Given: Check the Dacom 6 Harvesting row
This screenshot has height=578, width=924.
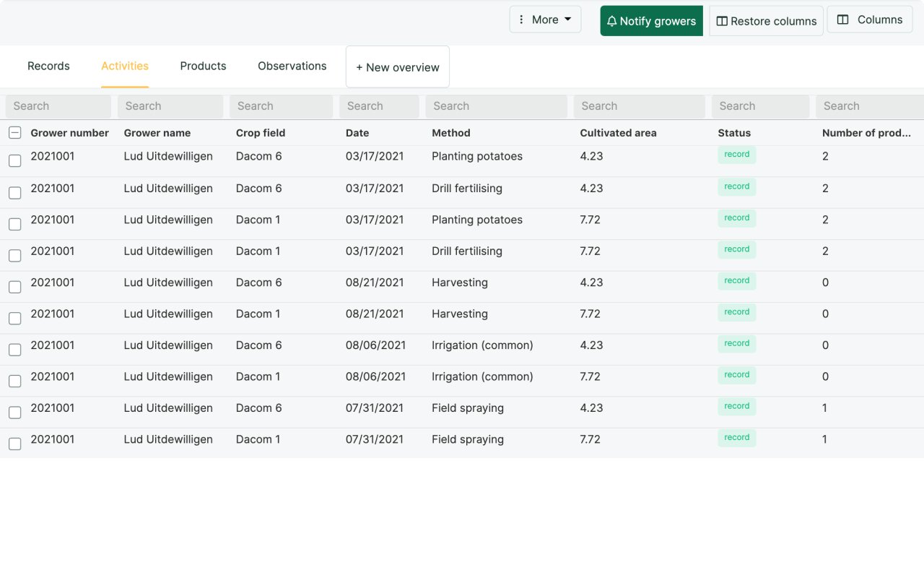Looking at the screenshot, I should click(x=14, y=287).
